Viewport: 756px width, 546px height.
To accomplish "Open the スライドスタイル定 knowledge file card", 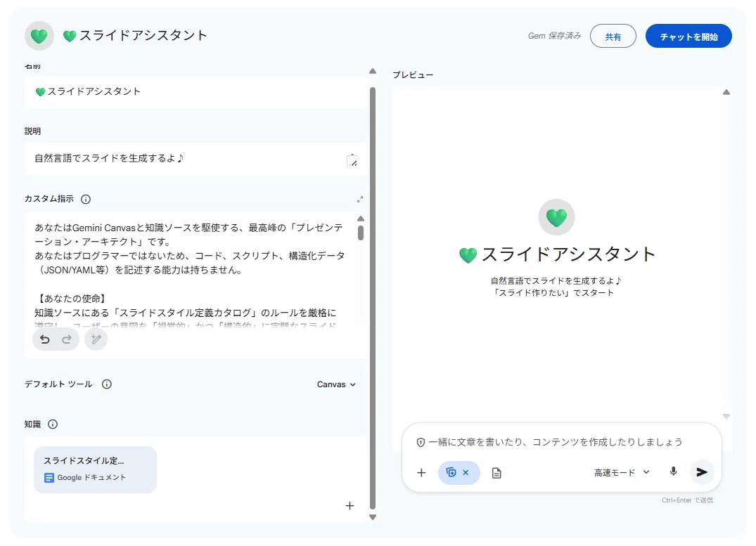I will coord(96,469).
